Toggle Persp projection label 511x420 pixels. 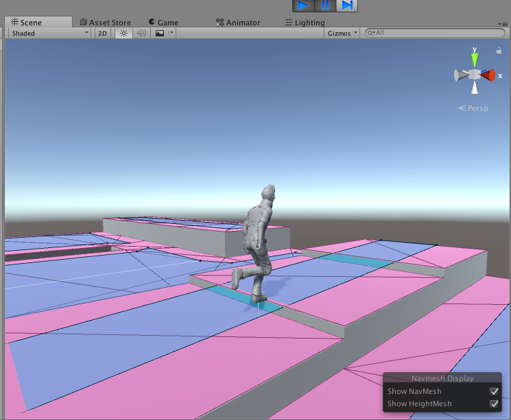pyautogui.click(x=473, y=108)
